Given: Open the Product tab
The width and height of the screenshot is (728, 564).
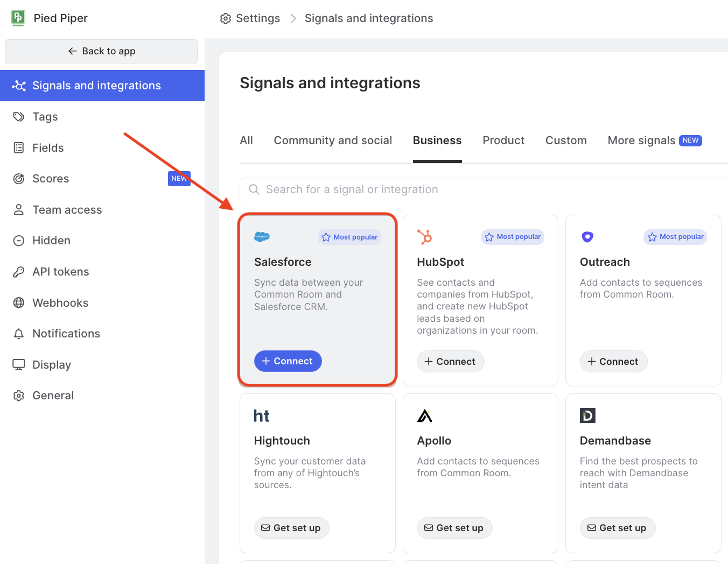Looking at the screenshot, I should 503,140.
